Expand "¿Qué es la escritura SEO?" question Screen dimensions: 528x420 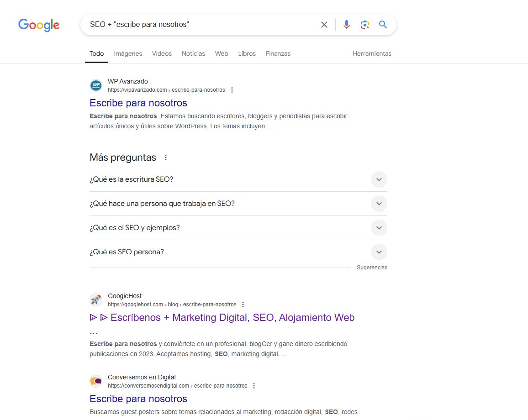pyautogui.click(x=238, y=179)
